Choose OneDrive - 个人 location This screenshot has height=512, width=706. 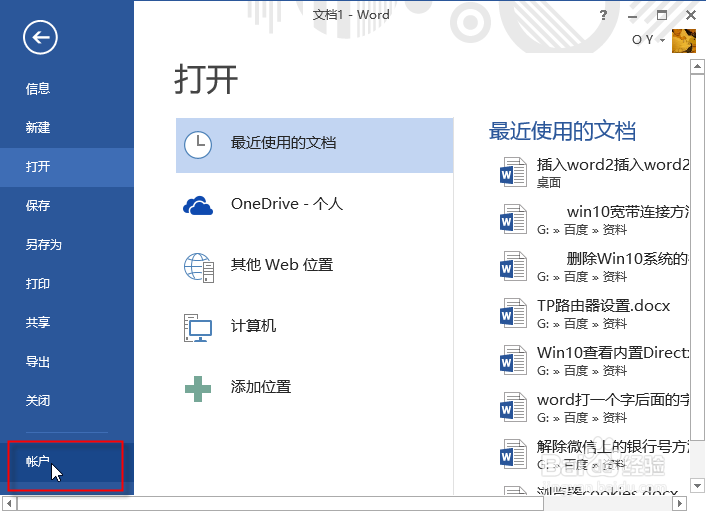tap(314, 204)
